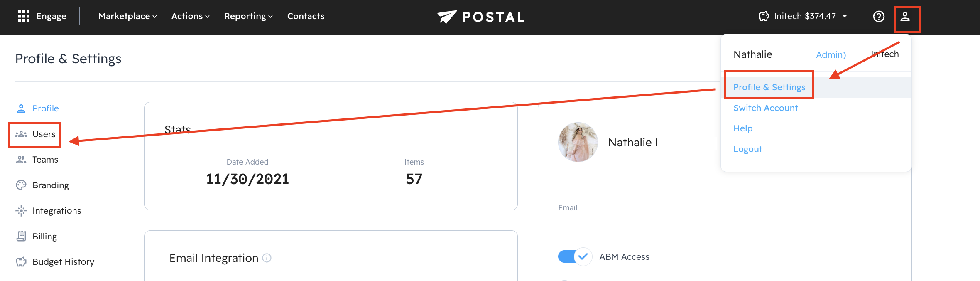Click the Logout link
Image resolution: width=980 pixels, height=281 pixels.
tap(747, 149)
